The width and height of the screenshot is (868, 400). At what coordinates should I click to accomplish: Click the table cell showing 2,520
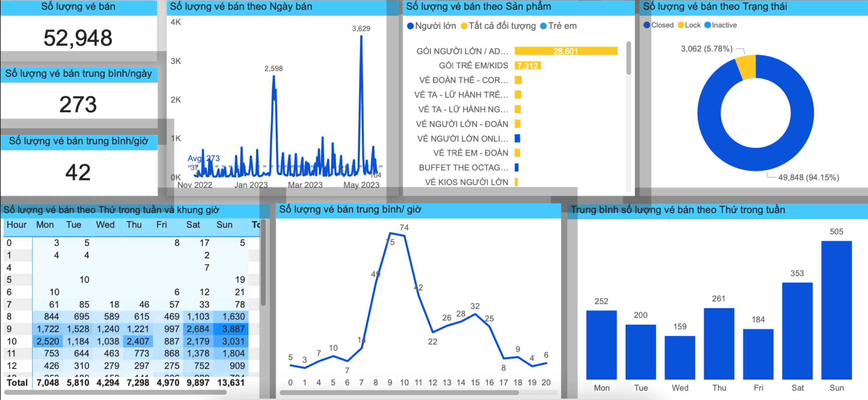(47, 341)
